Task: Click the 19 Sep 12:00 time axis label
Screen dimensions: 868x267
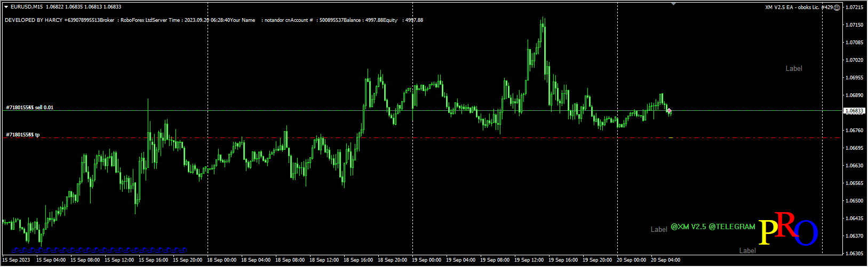Action: pyautogui.click(x=528, y=260)
